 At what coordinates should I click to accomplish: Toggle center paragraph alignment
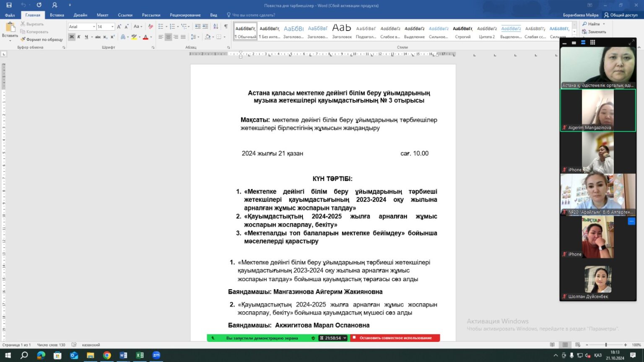(x=168, y=37)
